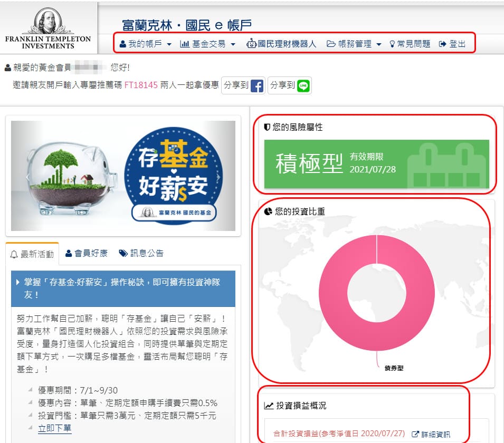Open the 我的帳戶 menu
504x443 pixels.
(145, 44)
